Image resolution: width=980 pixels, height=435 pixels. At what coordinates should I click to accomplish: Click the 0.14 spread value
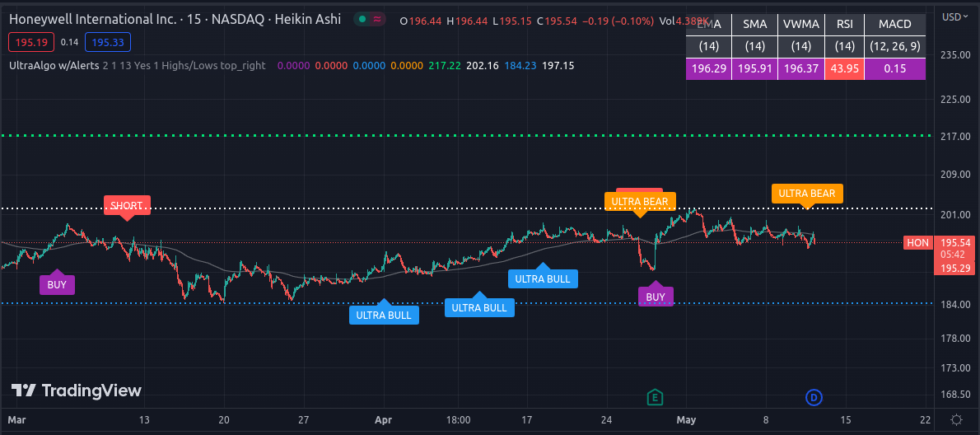pos(69,43)
